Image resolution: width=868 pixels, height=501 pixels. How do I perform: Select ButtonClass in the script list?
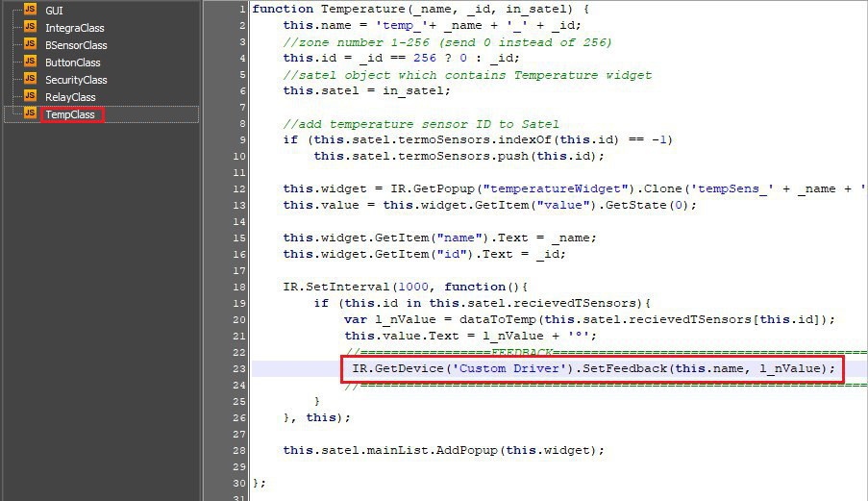(72, 63)
